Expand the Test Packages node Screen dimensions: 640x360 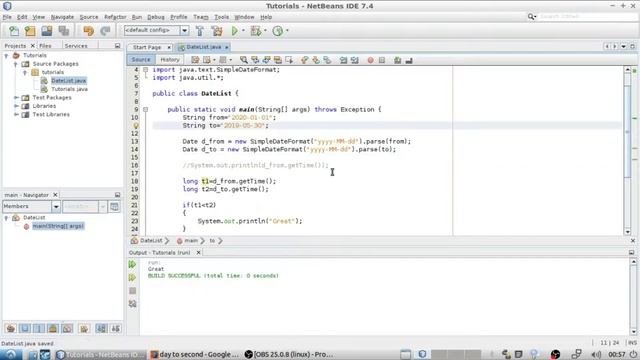pos(16,98)
